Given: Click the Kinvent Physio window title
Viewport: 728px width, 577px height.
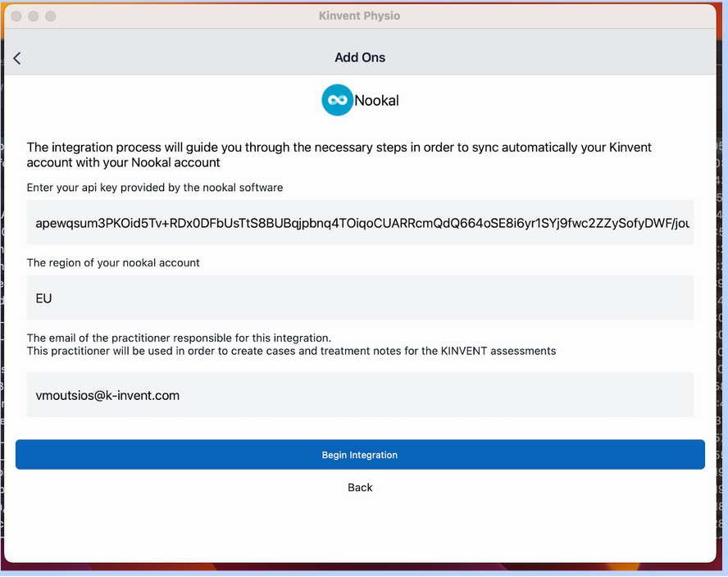Looking at the screenshot, I should (359, 16).
